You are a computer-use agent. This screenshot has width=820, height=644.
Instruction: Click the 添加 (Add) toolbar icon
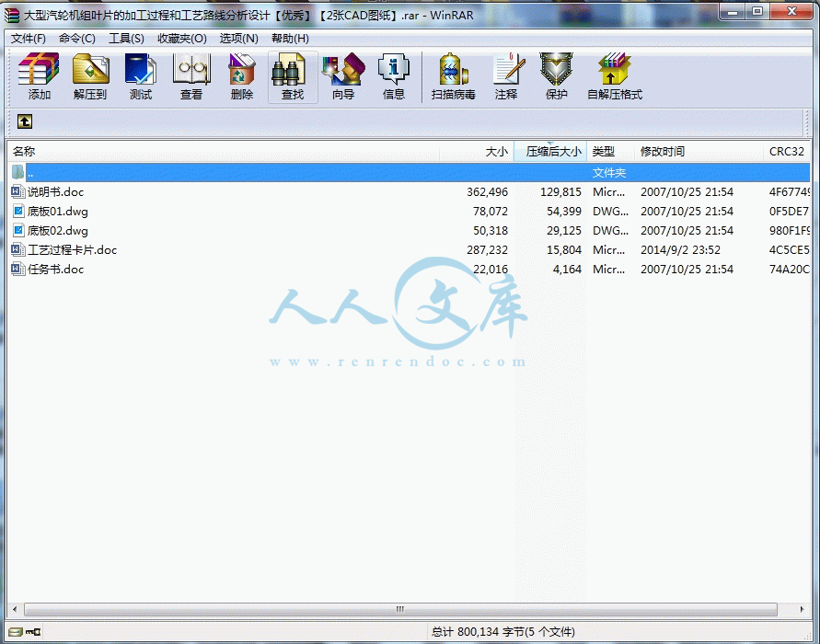click(40, 77)
